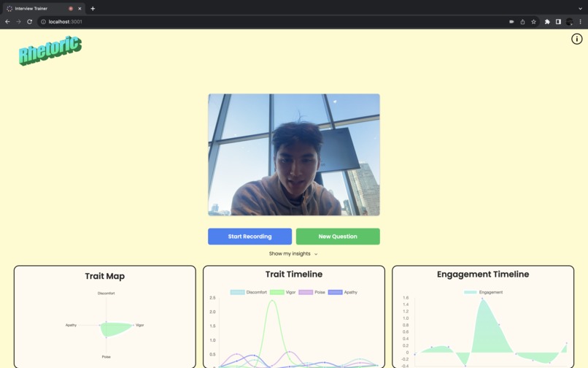588x368 pixels.
Task: Click the Rhetoric logo
Action: coord(50,50)
